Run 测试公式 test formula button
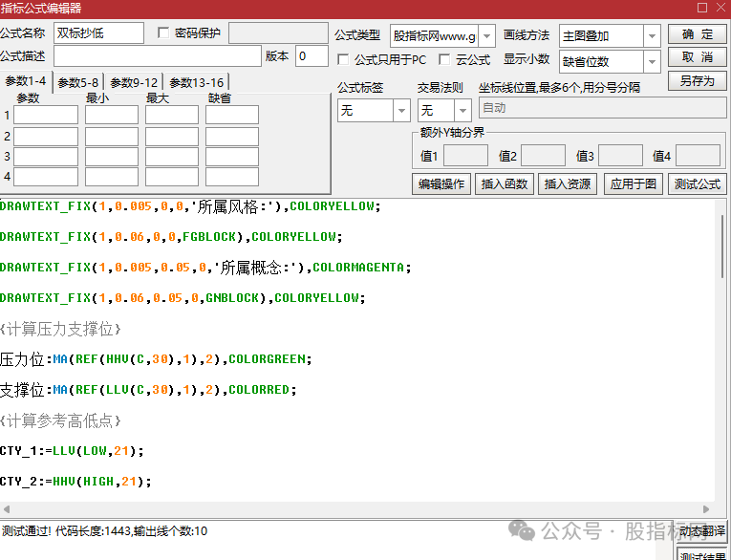This screenshot has height=560, width=731. point(697,184)
